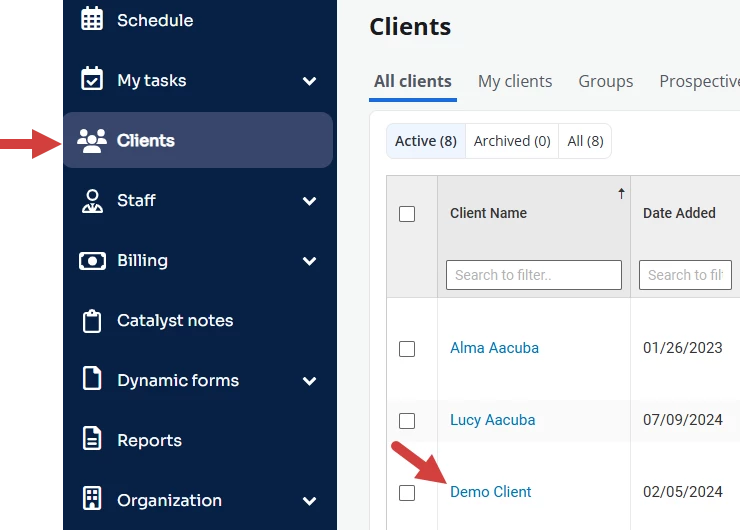Switch to the My clients tab
Screen dimensions: 740x530
[x=515, y=81]
